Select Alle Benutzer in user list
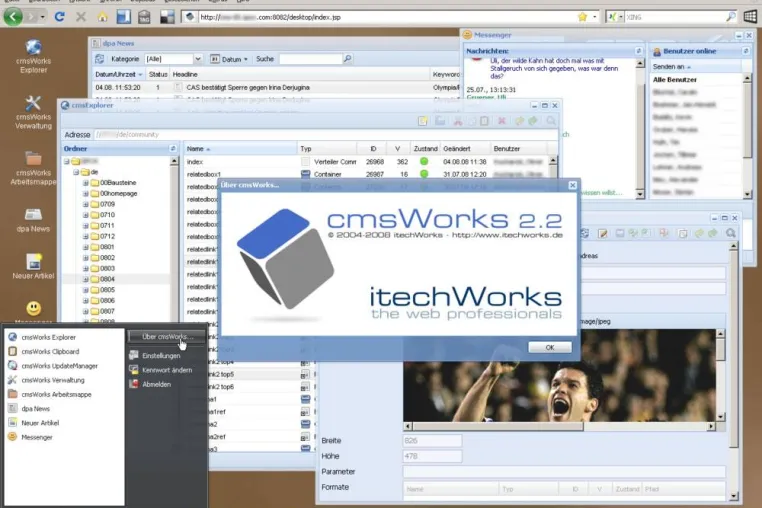 point(675,80)
